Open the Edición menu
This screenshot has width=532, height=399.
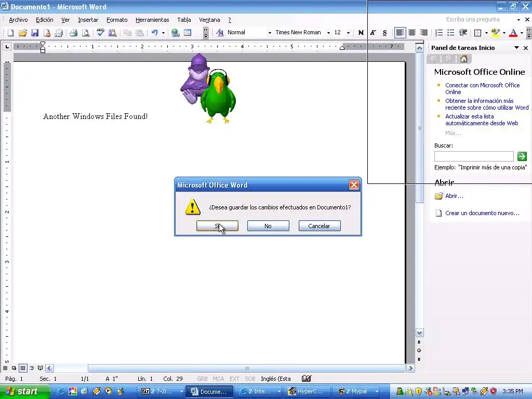[x=45, y=20]
